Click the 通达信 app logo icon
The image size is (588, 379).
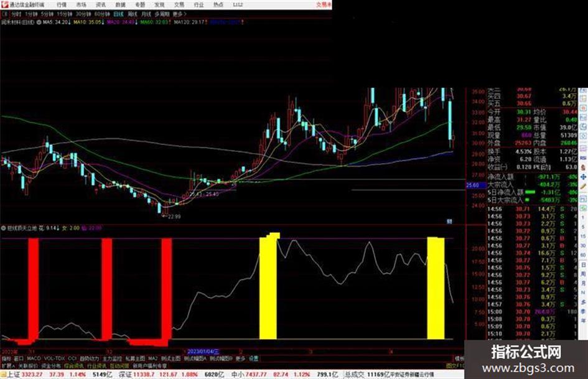(x=4, y=4)
